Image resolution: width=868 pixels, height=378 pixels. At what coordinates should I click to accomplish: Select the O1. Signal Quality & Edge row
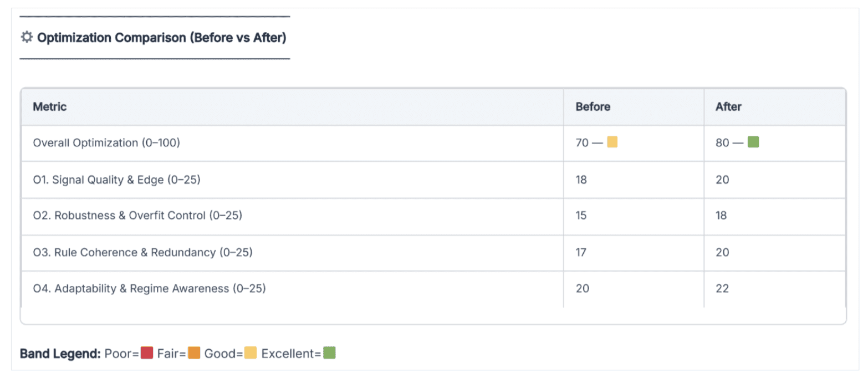(x=116, y=180)
